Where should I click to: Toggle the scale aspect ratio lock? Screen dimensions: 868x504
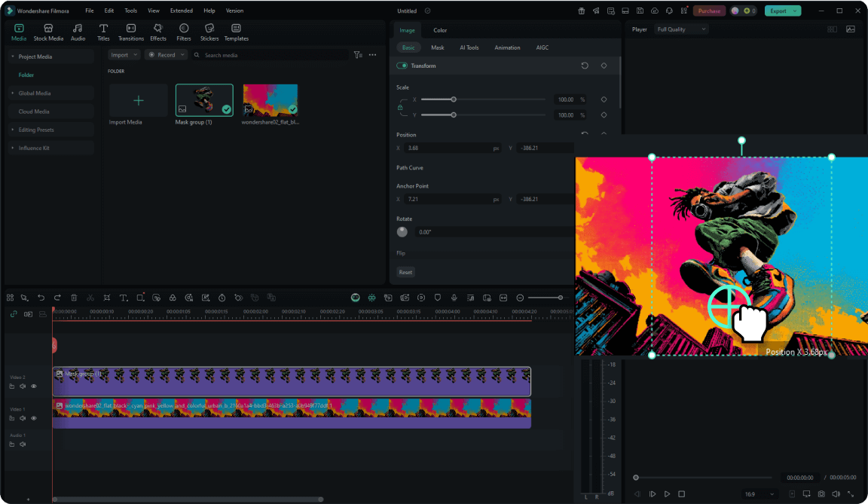(400, 107)
